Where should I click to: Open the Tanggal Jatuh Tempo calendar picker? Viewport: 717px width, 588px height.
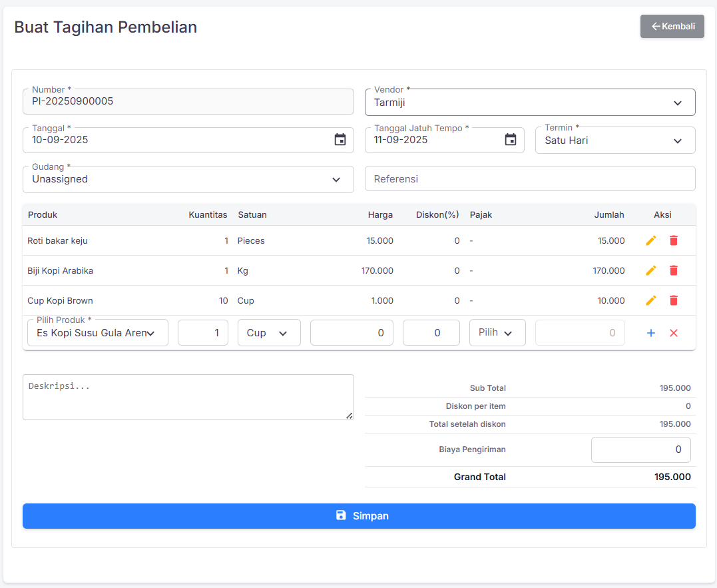510,140
